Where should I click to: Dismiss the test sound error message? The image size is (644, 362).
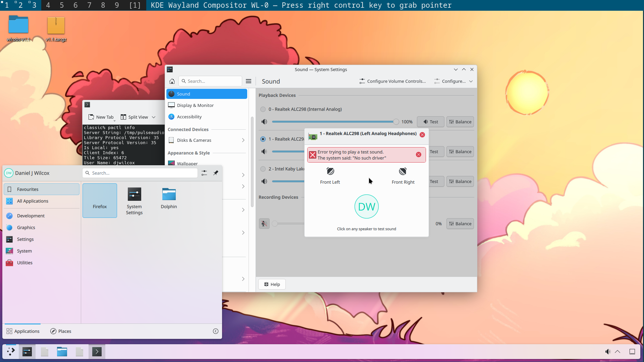419,155
